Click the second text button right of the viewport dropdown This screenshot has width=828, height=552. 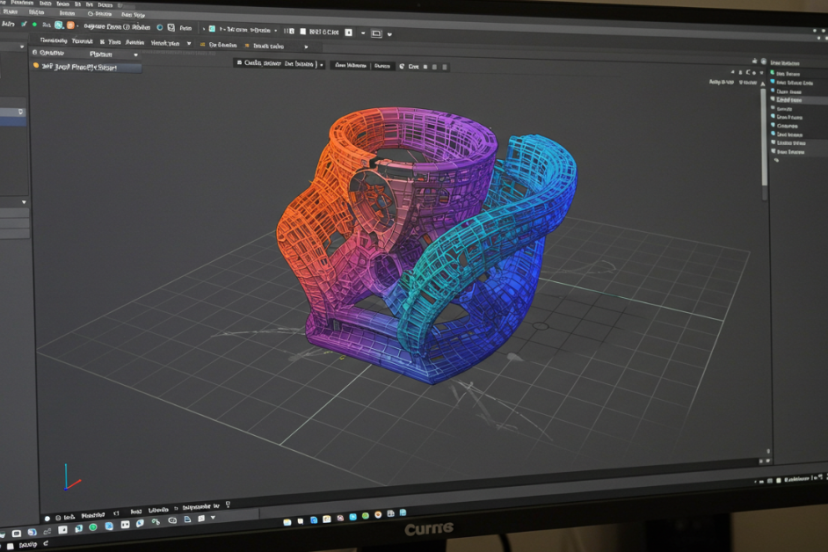[x=382, y=65]
